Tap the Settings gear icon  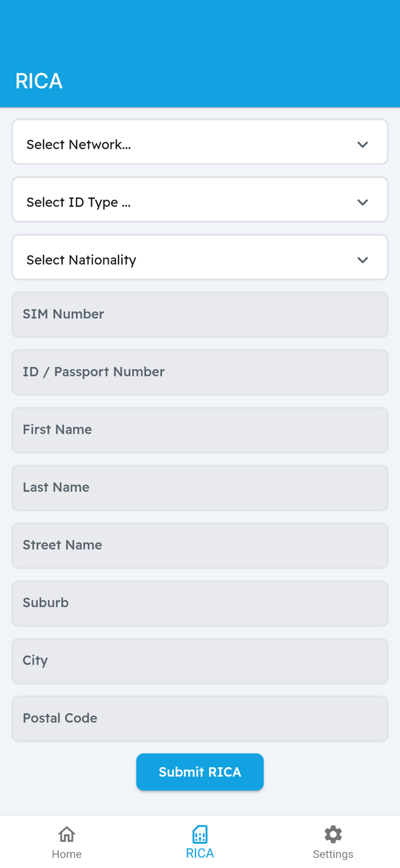[333, 834]
